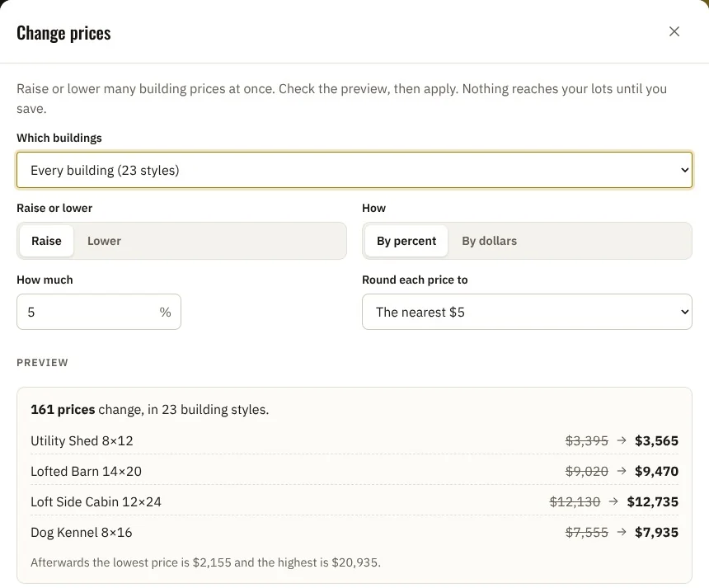Image resolution: width=709 pixels, height=588 pixels.
Task: Click the new price $9,470
Action: coord(656,471)
